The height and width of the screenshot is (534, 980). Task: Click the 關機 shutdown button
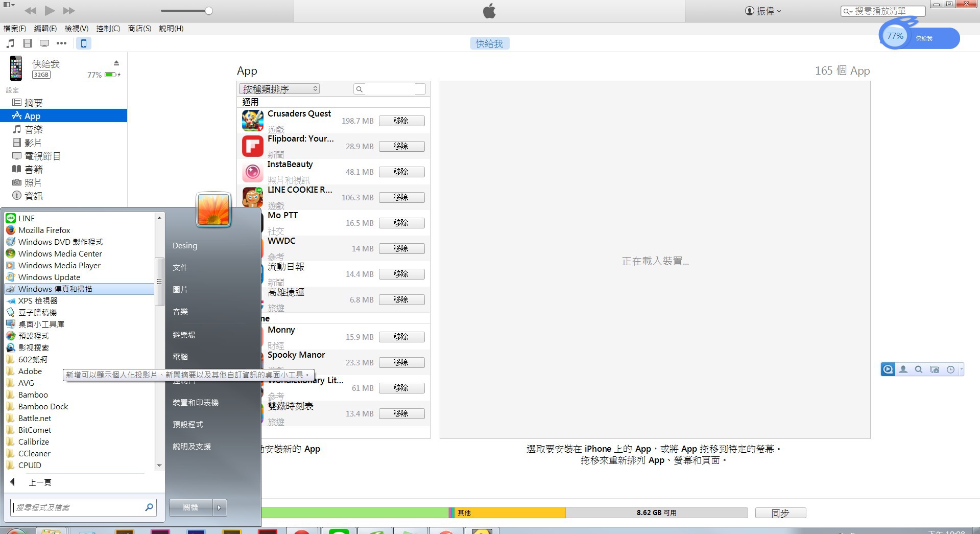190,507
